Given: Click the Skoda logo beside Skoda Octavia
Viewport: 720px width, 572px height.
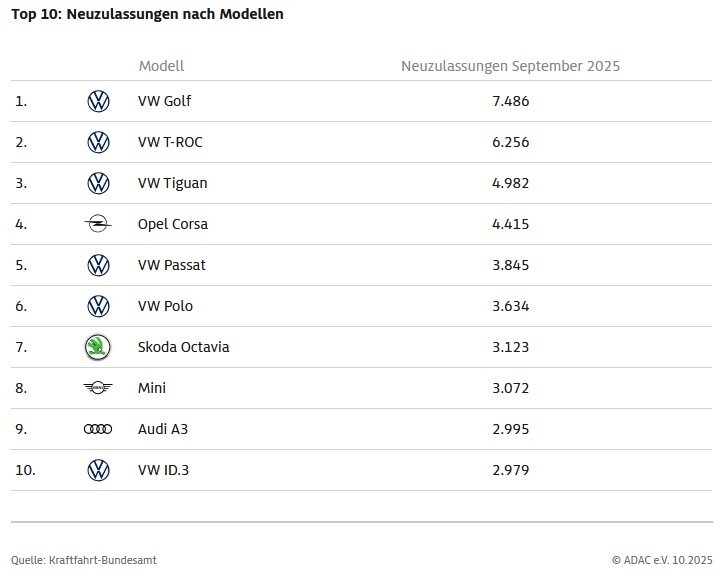Looking at the screenshot, I should [x=98, y=347].
